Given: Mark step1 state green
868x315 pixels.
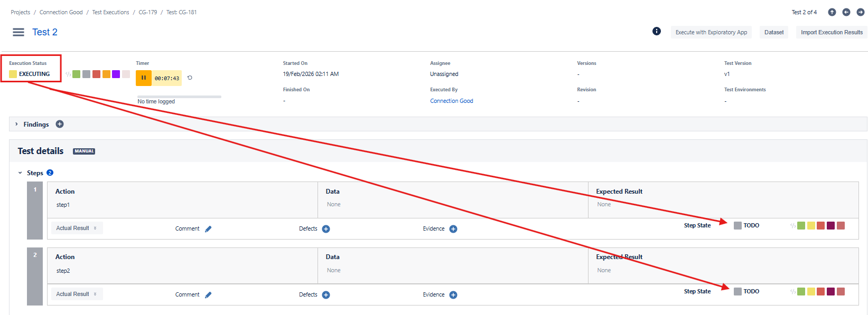Looking at the screenshot, I should coord(801,226).
